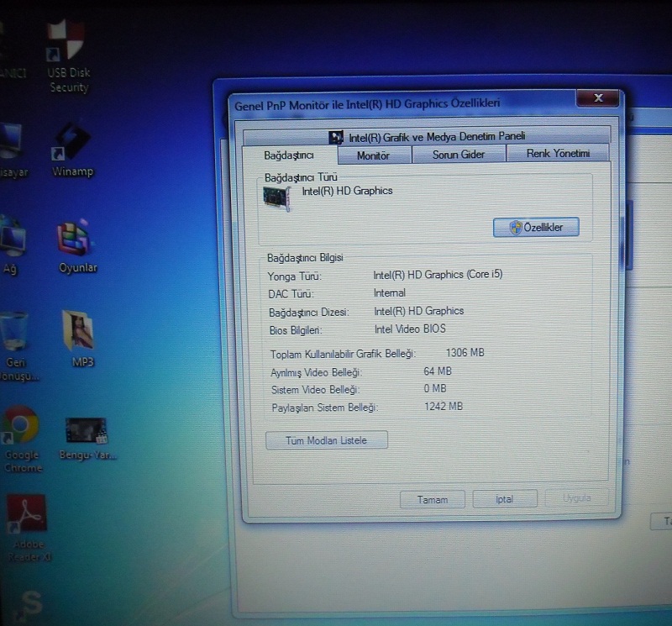
Task: Open the Oyunlar games folder icon
Action: click(77, 246)
